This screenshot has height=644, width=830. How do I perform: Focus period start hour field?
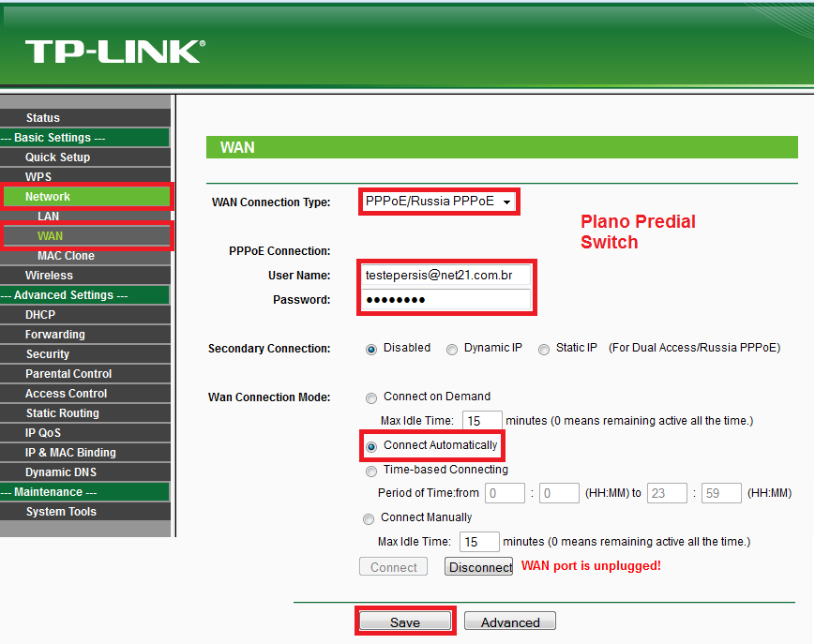point(505,493)
